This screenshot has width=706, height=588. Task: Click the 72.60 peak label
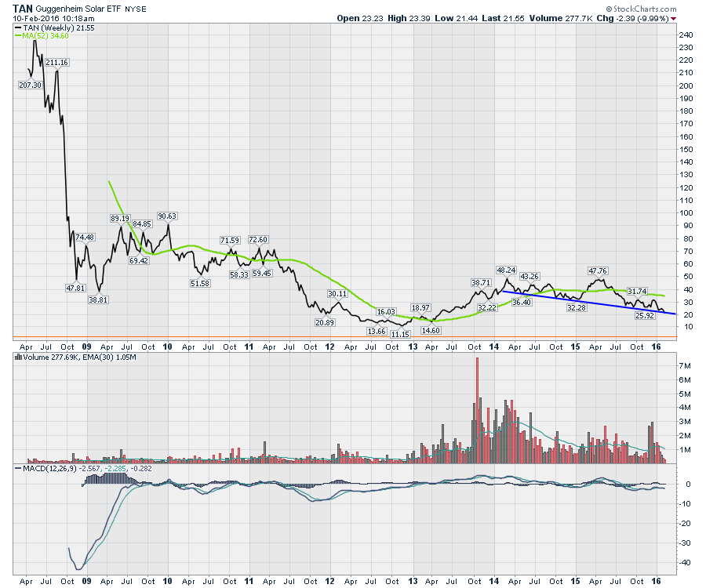[x=258, y=240]
